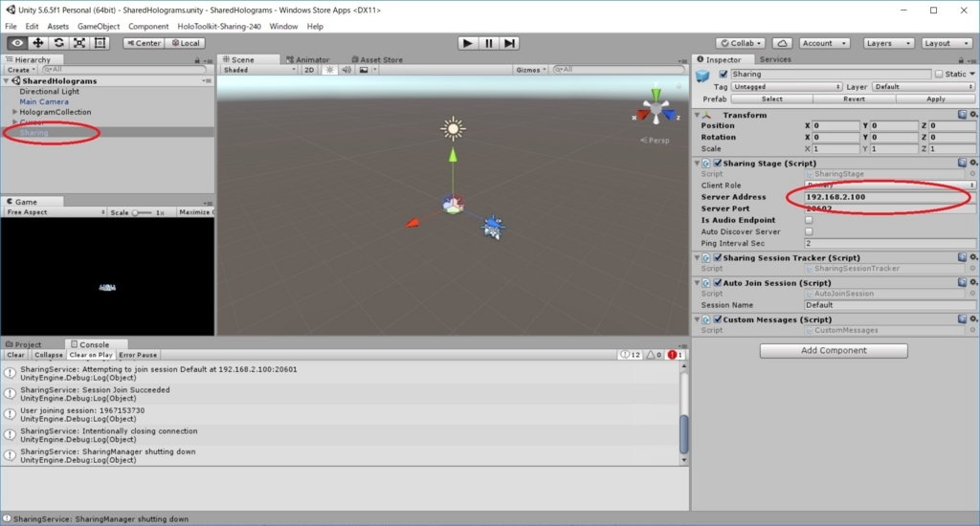Toggle the Static checkbox
The image size is (980, 526).
(939, 74)
